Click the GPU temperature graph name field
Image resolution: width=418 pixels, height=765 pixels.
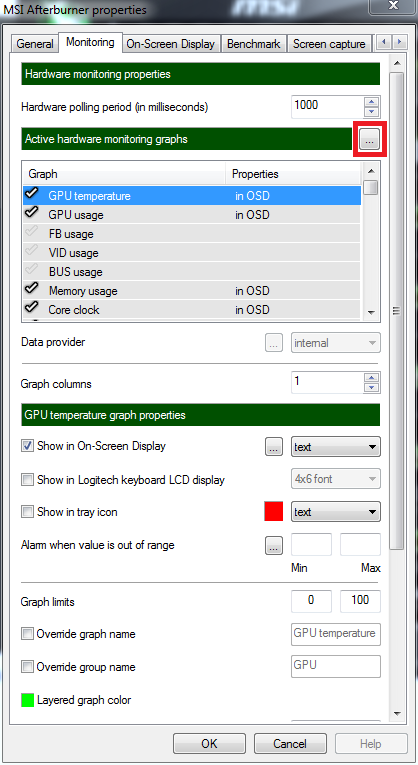pyautogui.click(x=336, y=634)
